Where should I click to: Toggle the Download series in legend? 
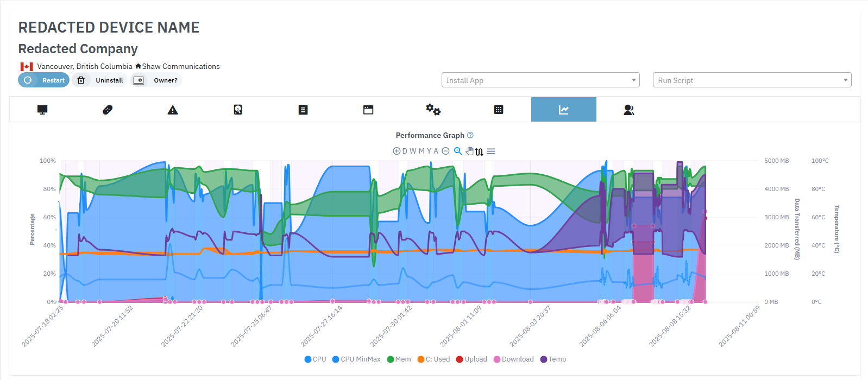(x=513, y=359)
